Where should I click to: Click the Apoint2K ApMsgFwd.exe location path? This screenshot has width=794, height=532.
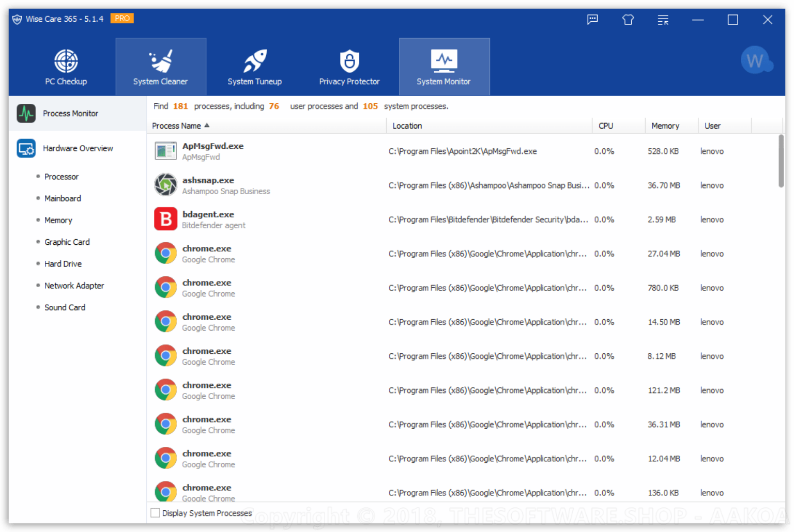click(463, 151)
